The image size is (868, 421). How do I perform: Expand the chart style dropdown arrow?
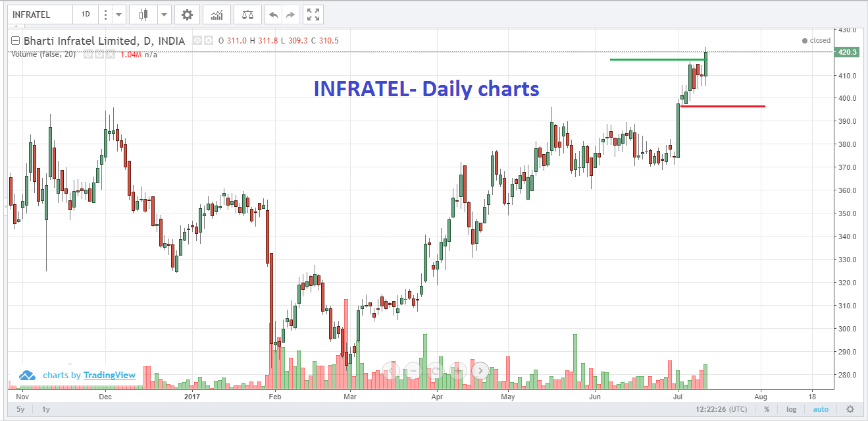tap(165, 14)
